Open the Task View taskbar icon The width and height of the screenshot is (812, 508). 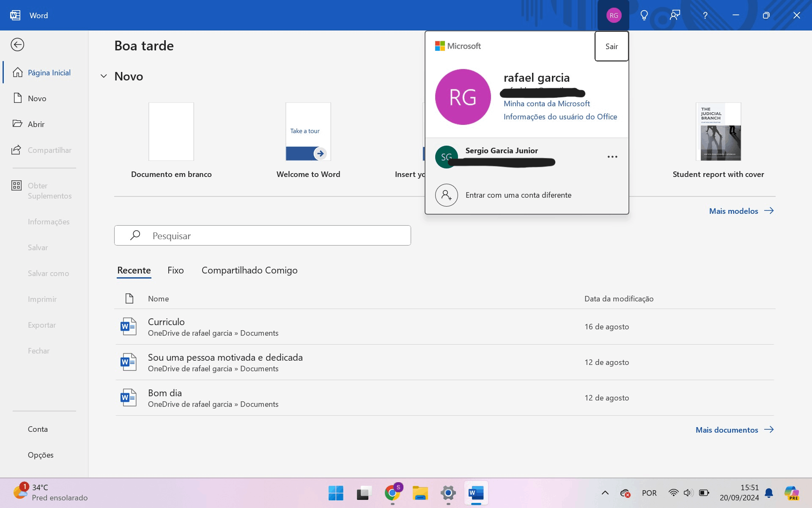click(x=364, y=493)
